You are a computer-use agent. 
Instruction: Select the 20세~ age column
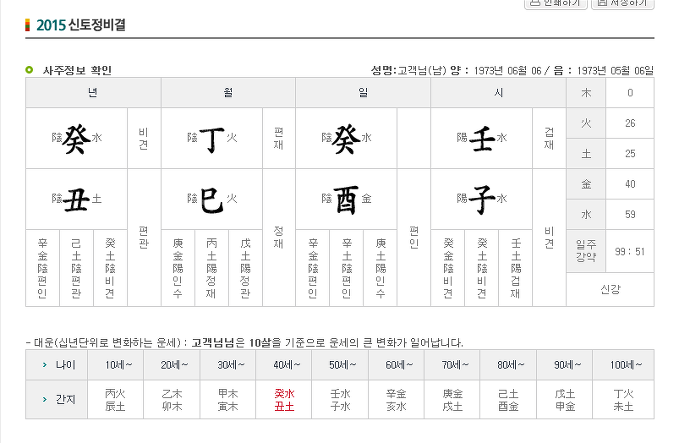pyautogui.click(x=172, y=365)
